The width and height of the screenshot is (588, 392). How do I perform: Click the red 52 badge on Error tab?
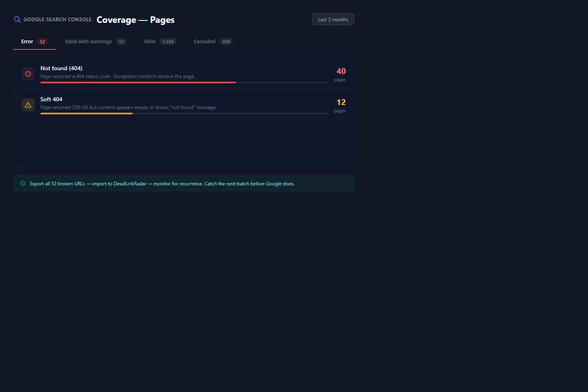pyautogui.click(x=42, y=42)
